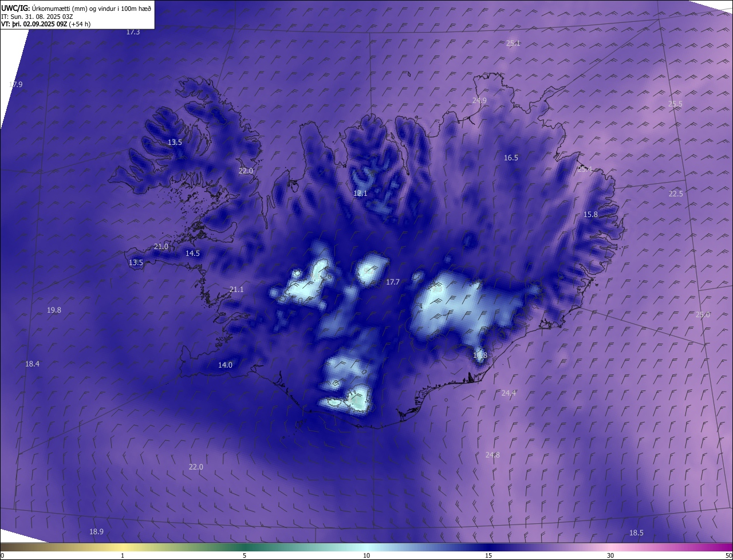Click the value label 21.0
The image size is (733, 560).
click(x=161, y=246)
